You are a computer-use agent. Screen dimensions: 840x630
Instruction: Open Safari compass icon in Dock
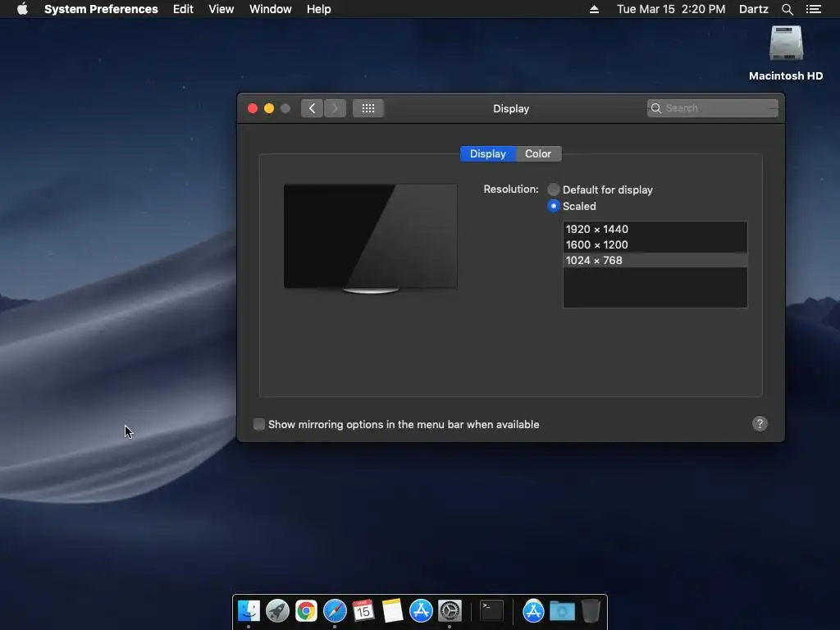coord(335,610)
